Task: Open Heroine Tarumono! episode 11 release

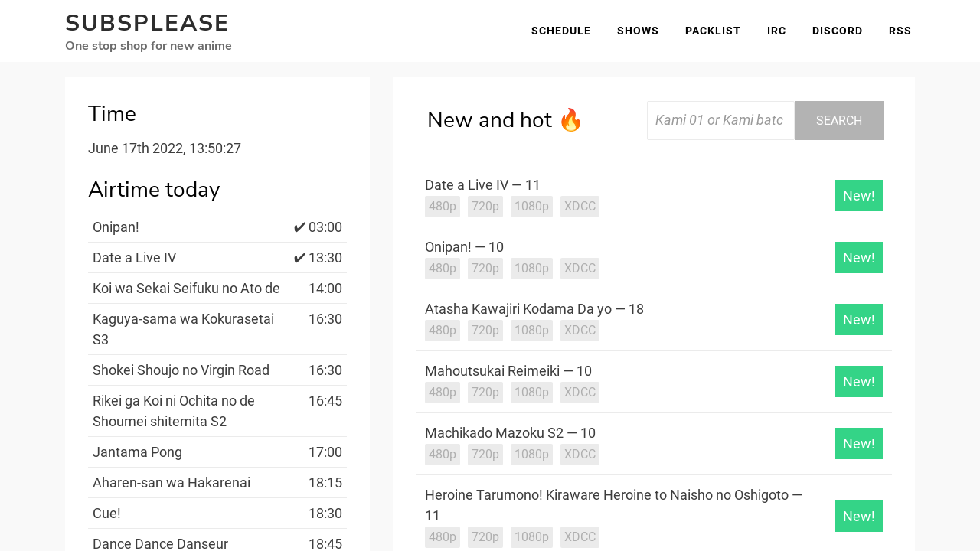Action: [613, 505]
